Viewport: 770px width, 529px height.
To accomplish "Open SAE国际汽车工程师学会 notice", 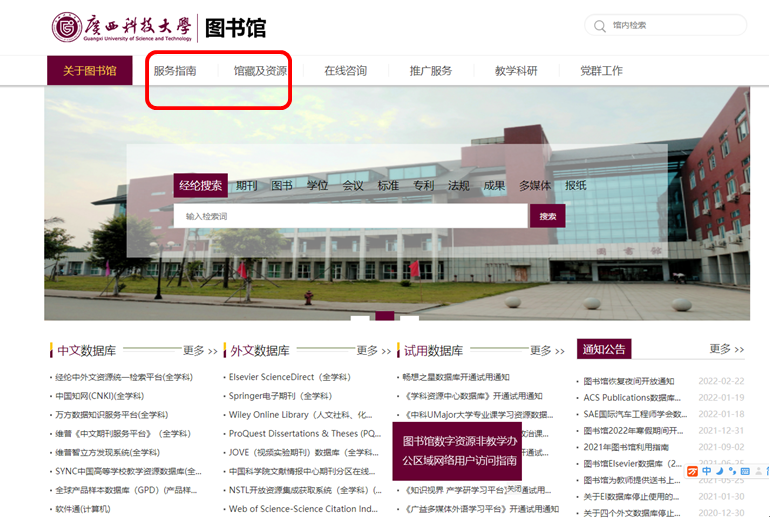I will tap(635, 414).
